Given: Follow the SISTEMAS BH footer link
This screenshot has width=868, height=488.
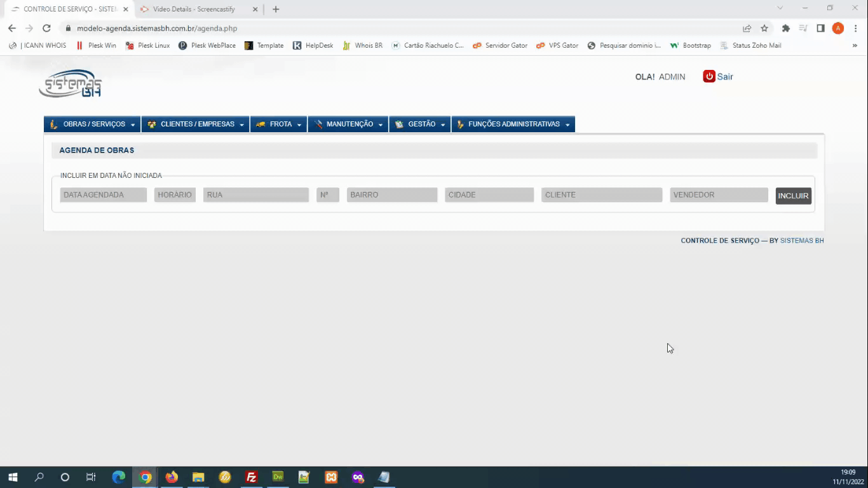Looking at the screenshot, I should 802,241.
